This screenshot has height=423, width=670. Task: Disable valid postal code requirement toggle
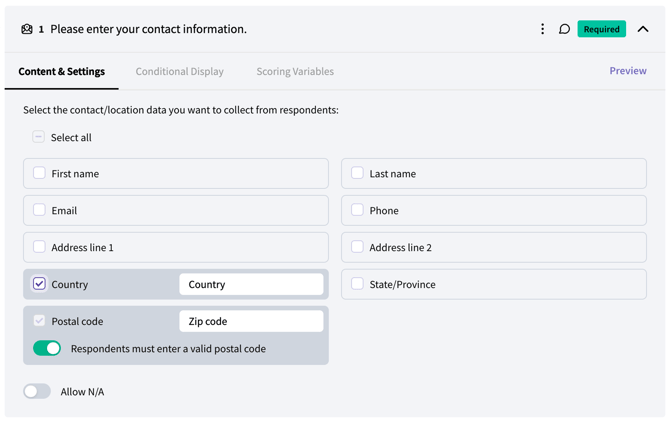(47, 348)
